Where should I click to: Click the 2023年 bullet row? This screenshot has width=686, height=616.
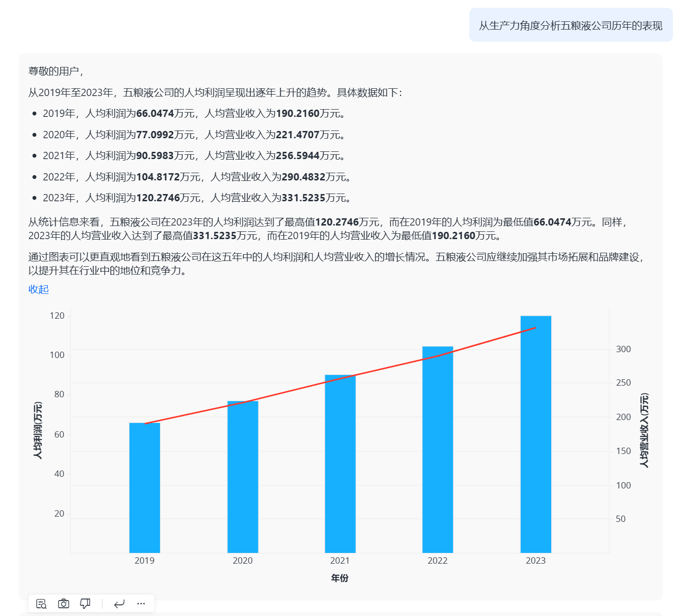pyautogui.click(x=197, y=198)
